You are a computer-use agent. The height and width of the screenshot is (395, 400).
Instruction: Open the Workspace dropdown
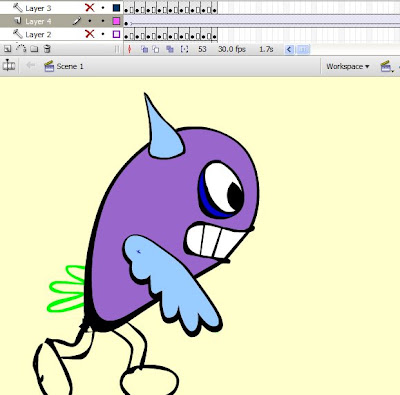[x=348, y=66]
